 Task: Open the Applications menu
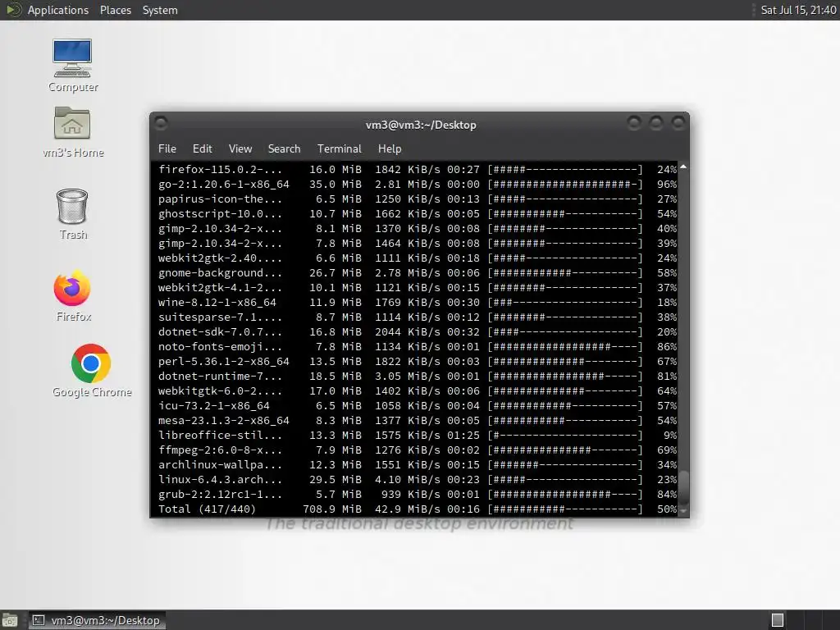[58, 10]
